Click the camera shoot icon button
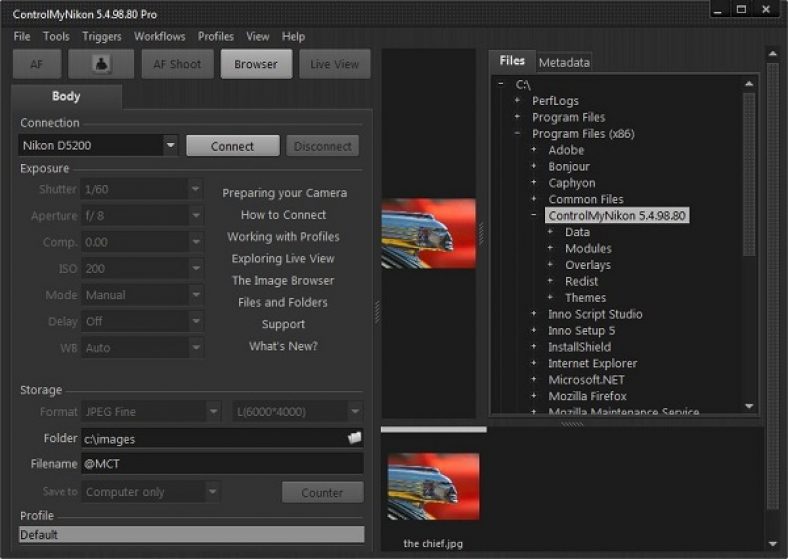This screenshot has height=559, width=788. click(x=100, y=64)
